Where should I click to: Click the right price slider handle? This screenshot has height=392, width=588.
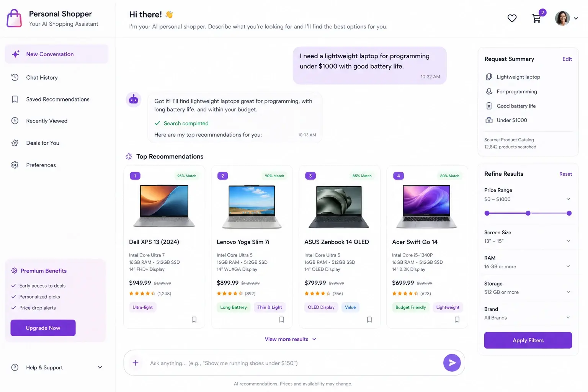click(569, 213)
